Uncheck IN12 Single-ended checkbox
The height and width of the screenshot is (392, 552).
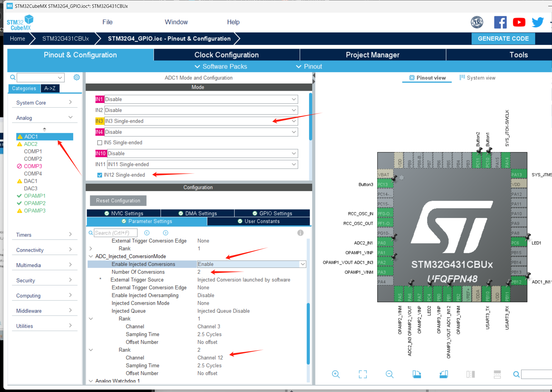coord(100,175)
